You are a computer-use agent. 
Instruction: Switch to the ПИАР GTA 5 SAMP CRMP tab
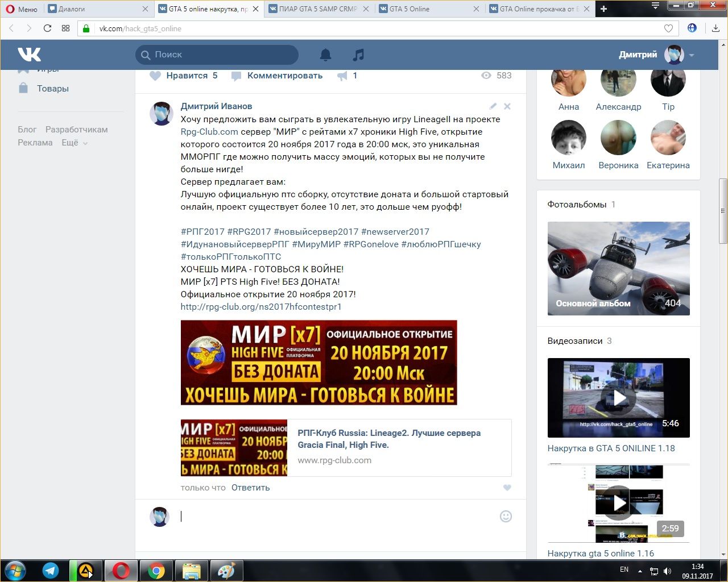click(x=318, y=9)
